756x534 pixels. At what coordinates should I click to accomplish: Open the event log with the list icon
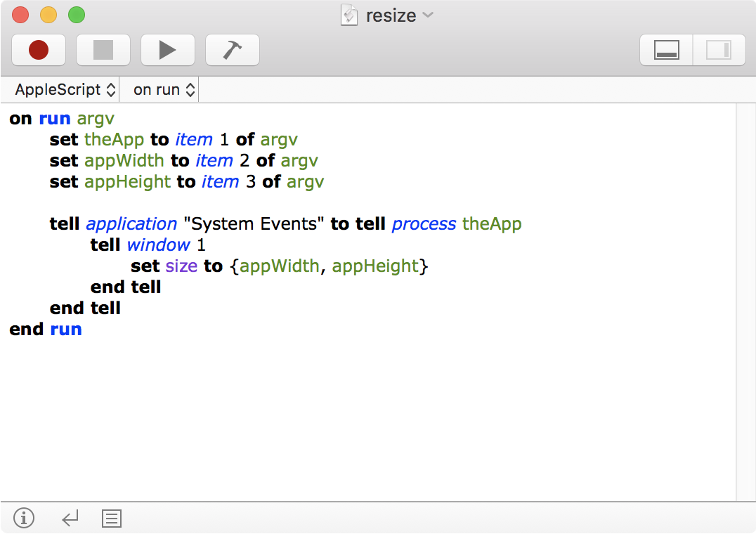[x=111, y=518]
